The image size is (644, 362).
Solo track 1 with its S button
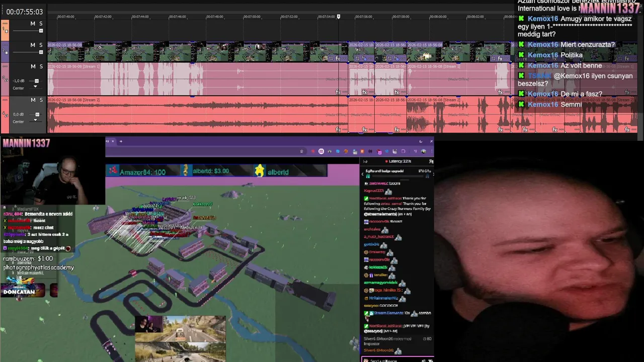click(x=41, y=24)
